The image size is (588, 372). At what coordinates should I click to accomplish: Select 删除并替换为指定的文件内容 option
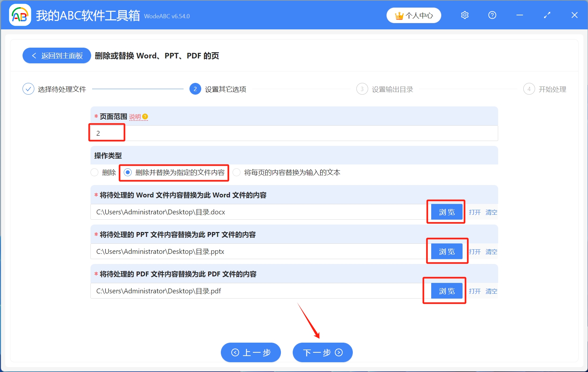tap(128, 173)
